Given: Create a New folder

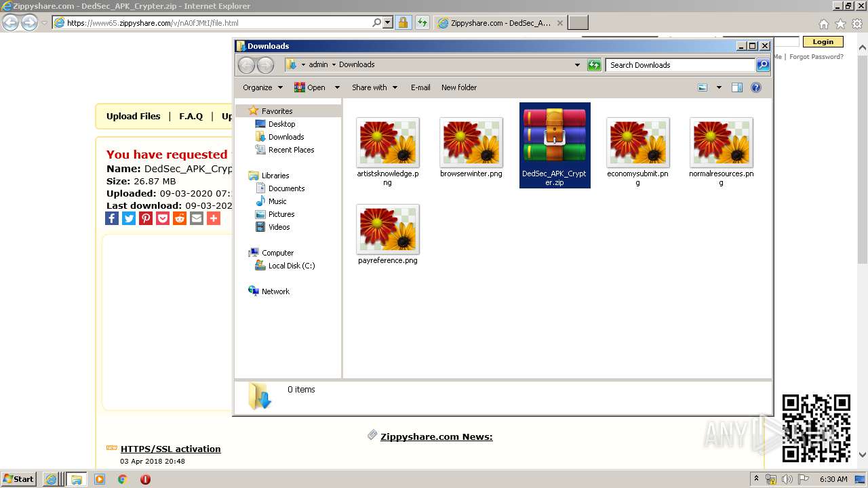Looking at the screenshot, I should point(459,87).
